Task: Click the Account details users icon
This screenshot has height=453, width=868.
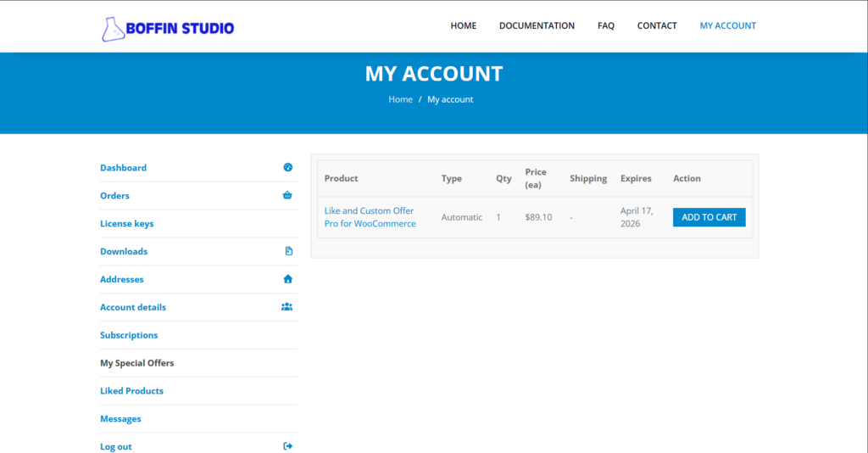Action: (x=287, y=307)
